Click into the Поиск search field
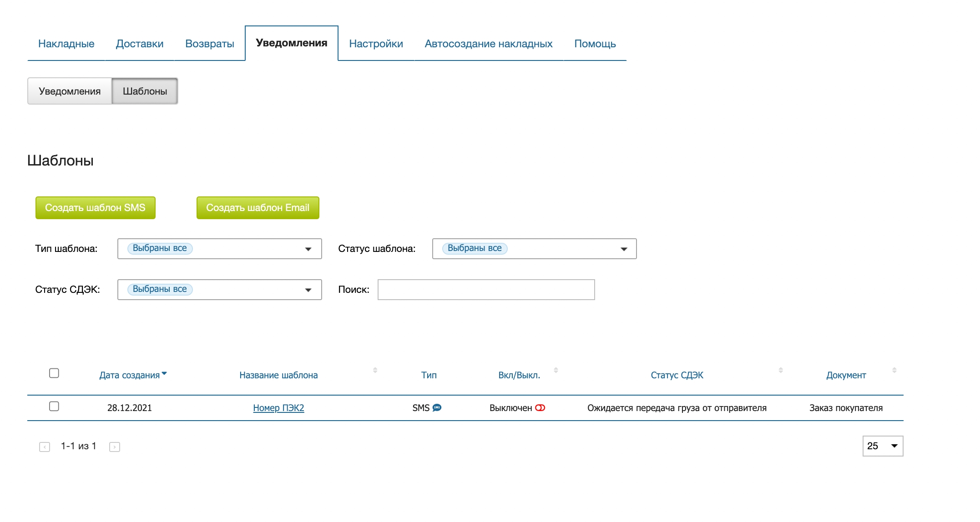Screen dimensions: 980x522 pyautogui.click(x=486, y=290)
